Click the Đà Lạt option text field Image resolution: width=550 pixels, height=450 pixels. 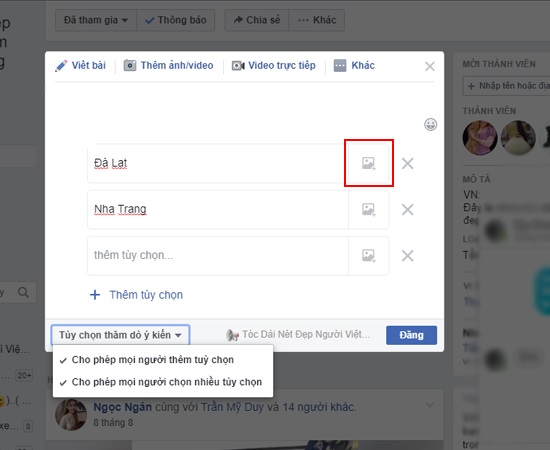pyautogui.click(x=218, y=163)
